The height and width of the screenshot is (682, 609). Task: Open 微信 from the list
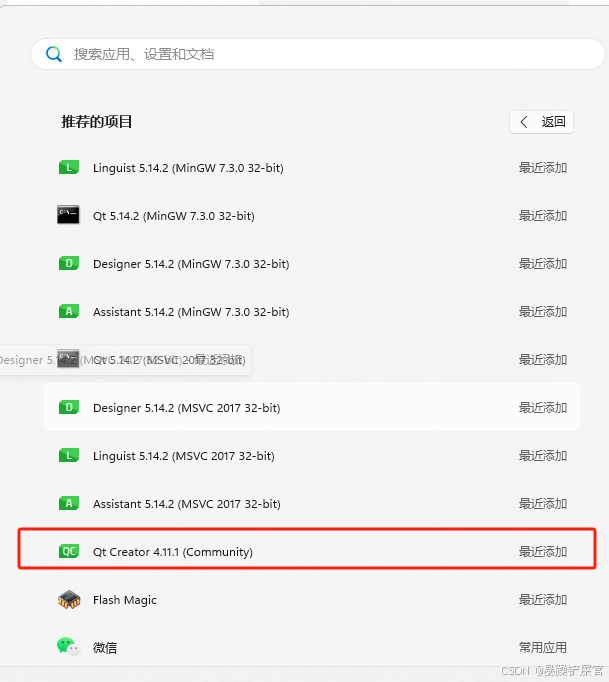[312, 647]
